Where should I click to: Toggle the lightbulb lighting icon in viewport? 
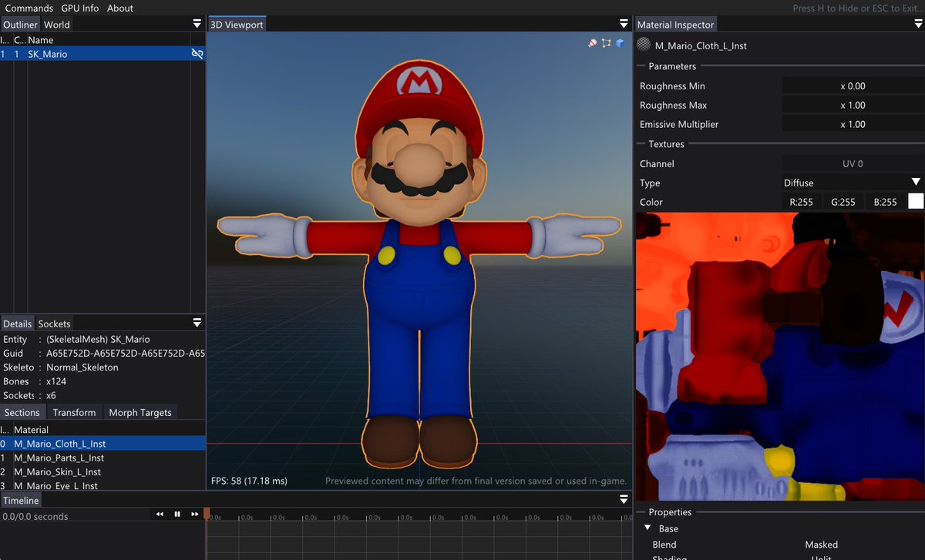coord(592,43)
